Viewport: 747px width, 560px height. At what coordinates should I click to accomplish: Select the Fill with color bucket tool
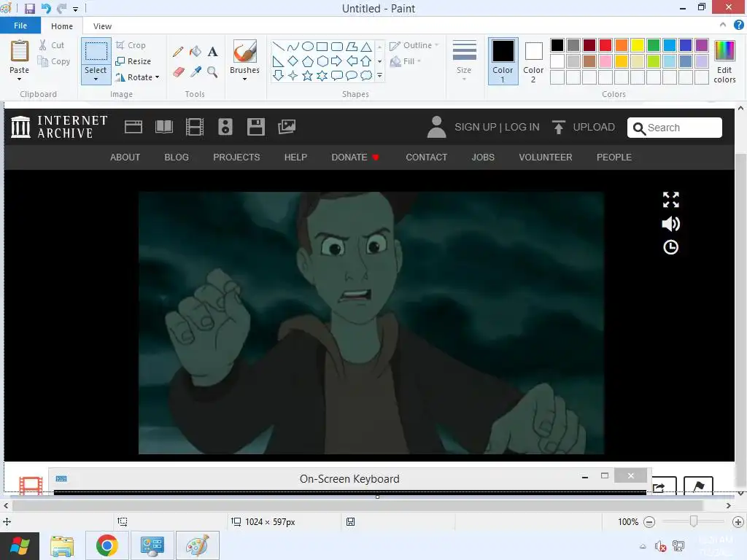196,52
